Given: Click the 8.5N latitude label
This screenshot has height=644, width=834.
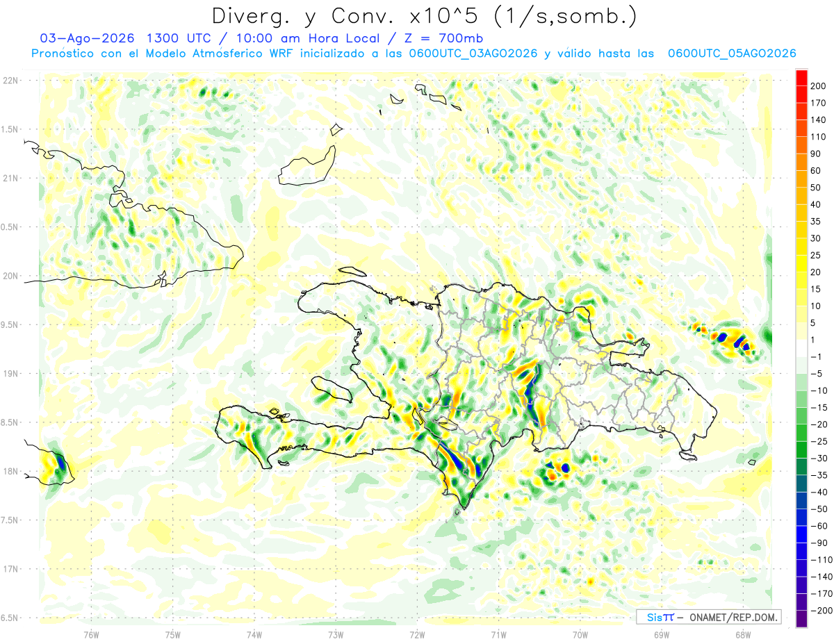Looking at the screenshot, I should [10, 423].
